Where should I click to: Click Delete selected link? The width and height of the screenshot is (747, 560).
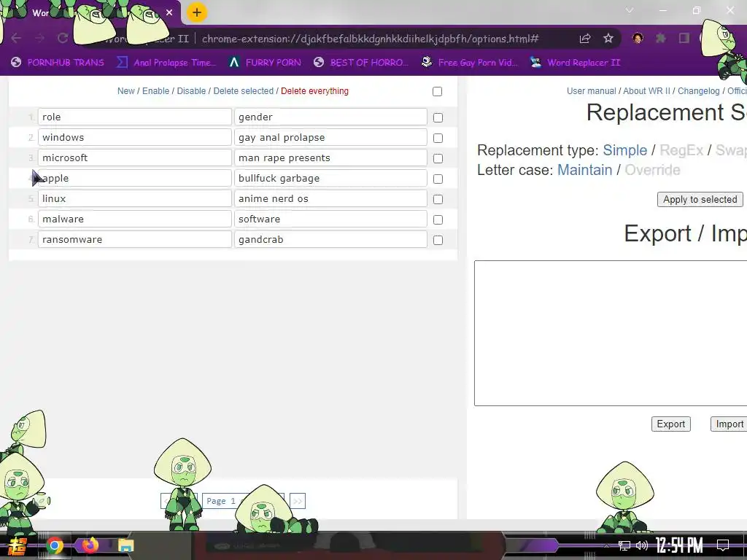(x=244, y=91)
